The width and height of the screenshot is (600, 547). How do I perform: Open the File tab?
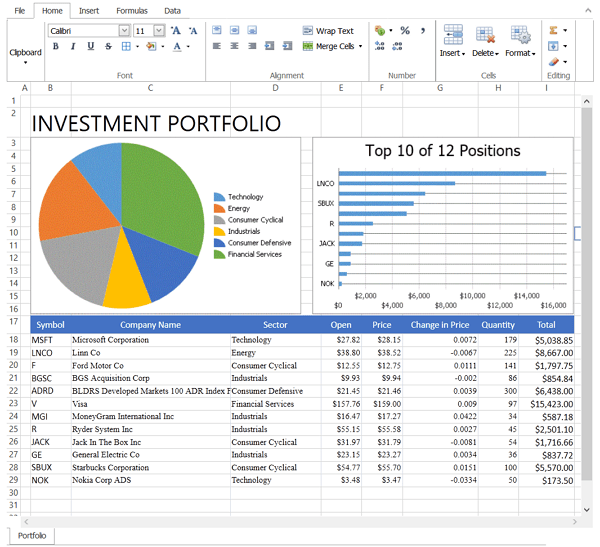tap(20, 11)
